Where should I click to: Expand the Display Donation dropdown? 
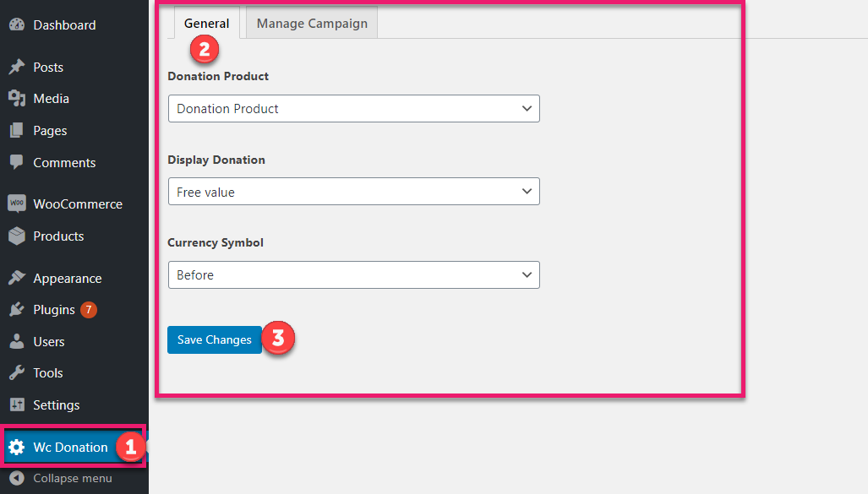[x=353, y=192]
